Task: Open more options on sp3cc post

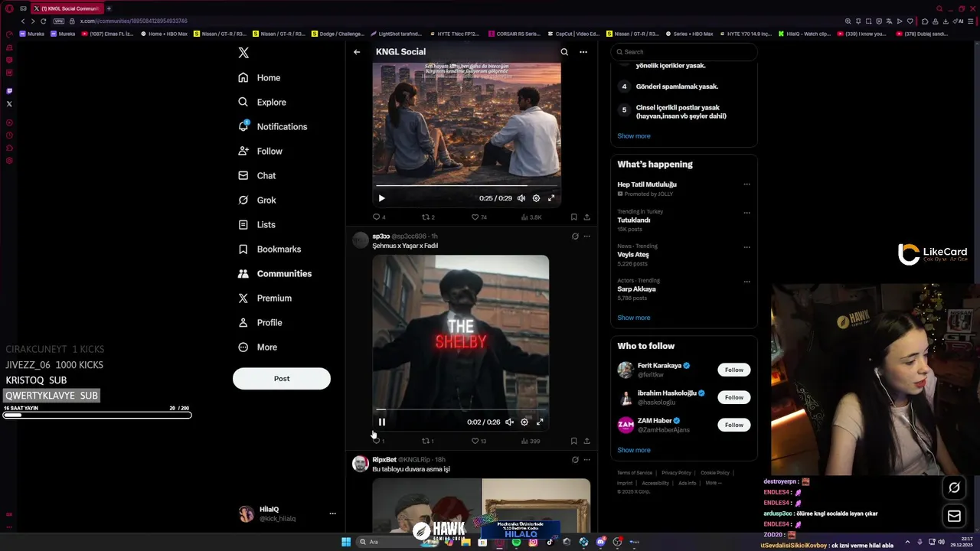Action: (x=587, y=236)
